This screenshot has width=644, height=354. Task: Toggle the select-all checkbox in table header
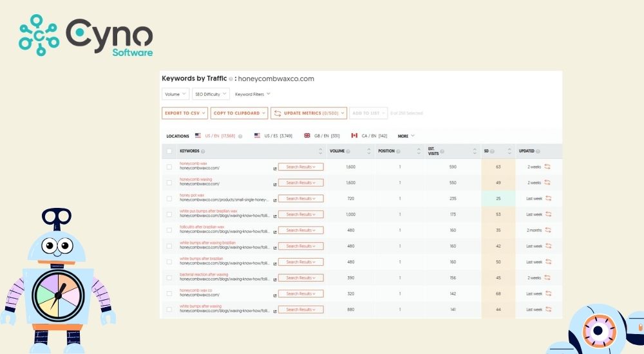169,151
